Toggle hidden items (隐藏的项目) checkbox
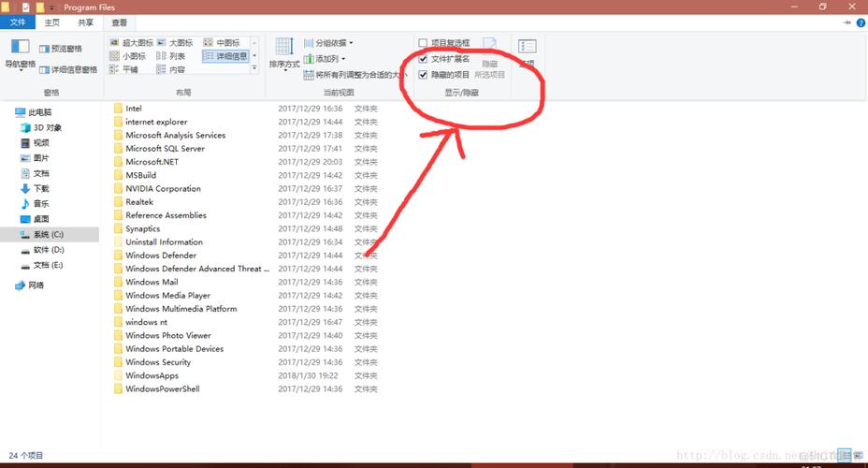The height and width of the screenshot is (468, 868). (x=444, y=75)
